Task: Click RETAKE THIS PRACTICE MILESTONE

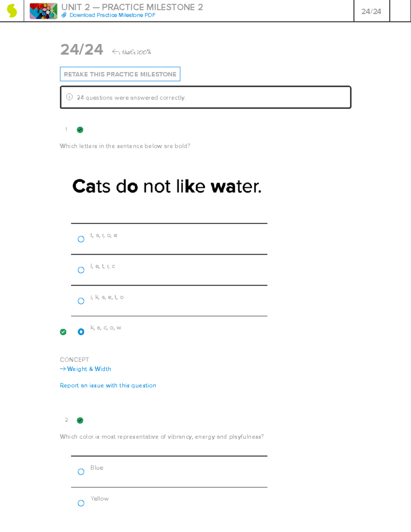Action: pos(120,74)
